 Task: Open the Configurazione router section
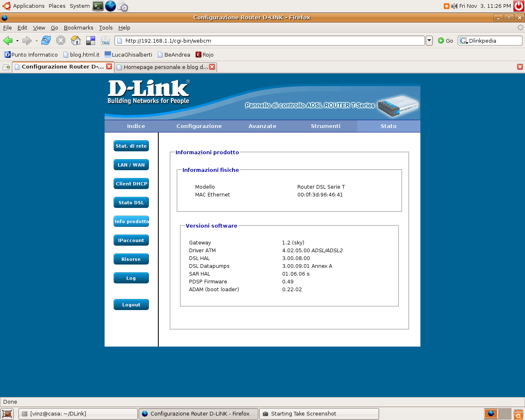coord(199,126)
